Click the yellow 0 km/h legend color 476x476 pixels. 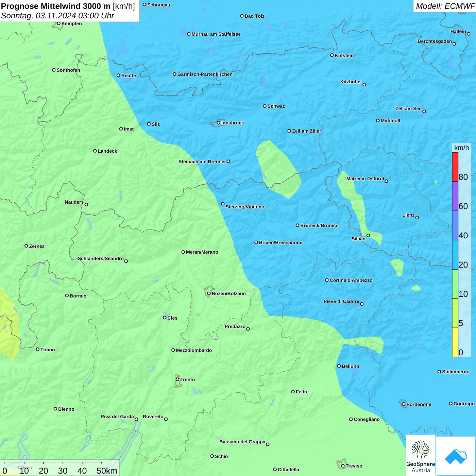point(455,342)
